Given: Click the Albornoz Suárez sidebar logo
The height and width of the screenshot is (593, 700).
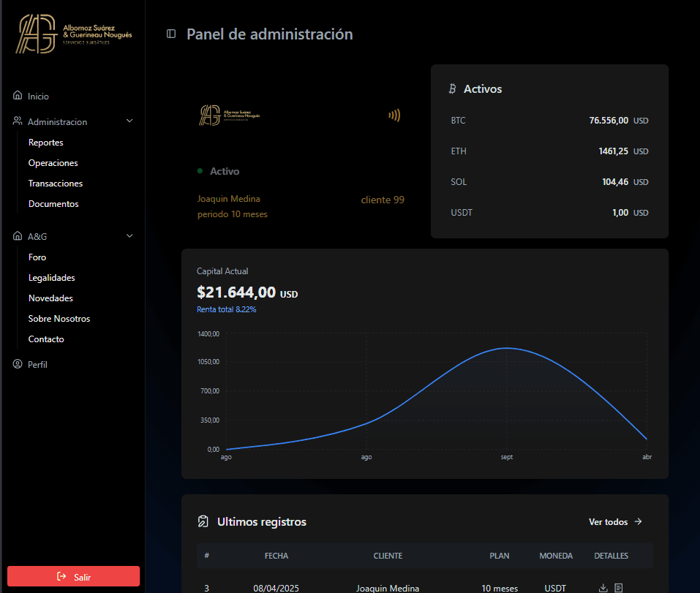Looking at the screenshot, I should tap(73, 34).
